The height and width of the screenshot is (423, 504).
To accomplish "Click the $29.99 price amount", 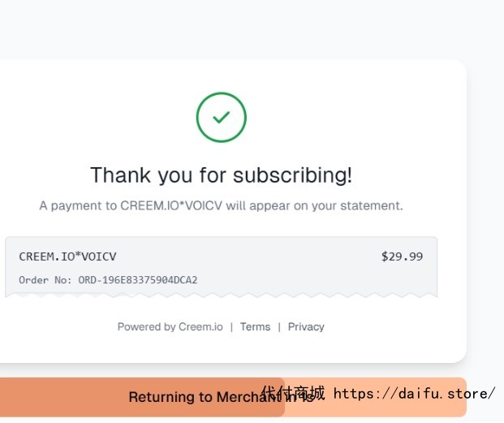I will 402,257.
